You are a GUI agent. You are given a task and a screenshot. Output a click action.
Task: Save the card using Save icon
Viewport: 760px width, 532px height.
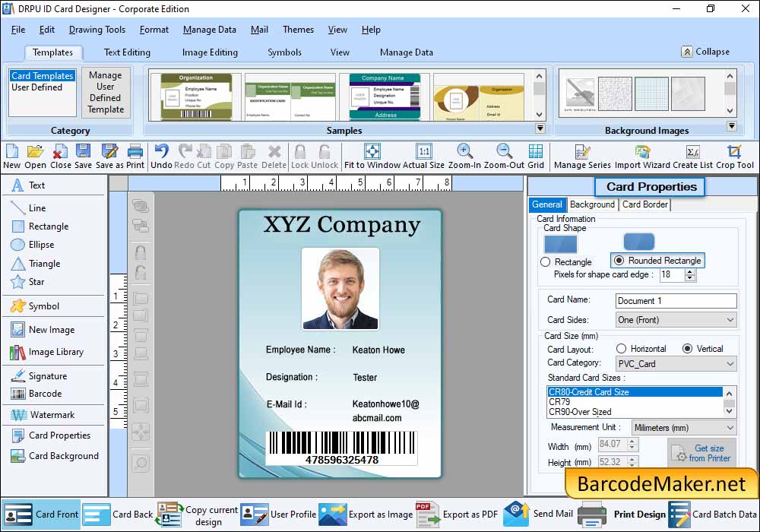coord(84,157)
